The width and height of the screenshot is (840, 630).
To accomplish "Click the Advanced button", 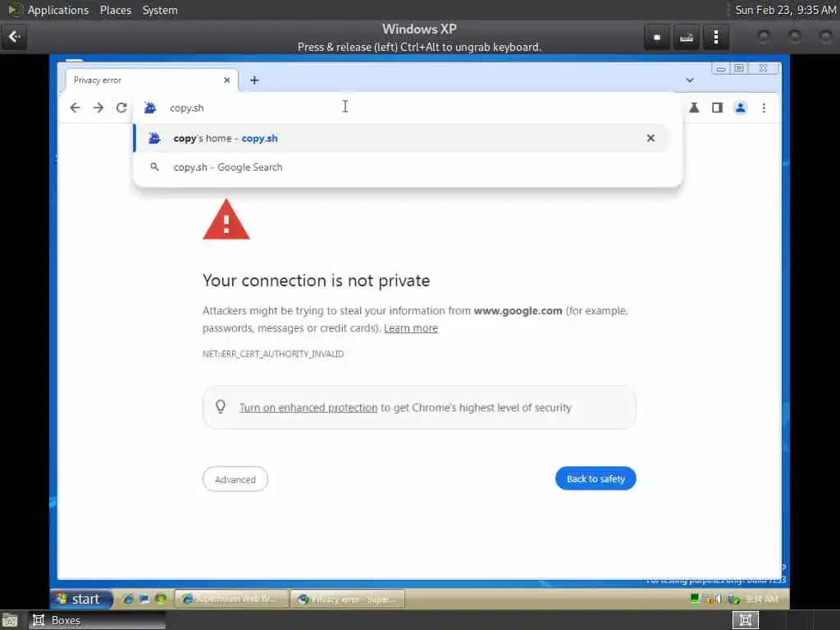I will (x=235, y=479).
